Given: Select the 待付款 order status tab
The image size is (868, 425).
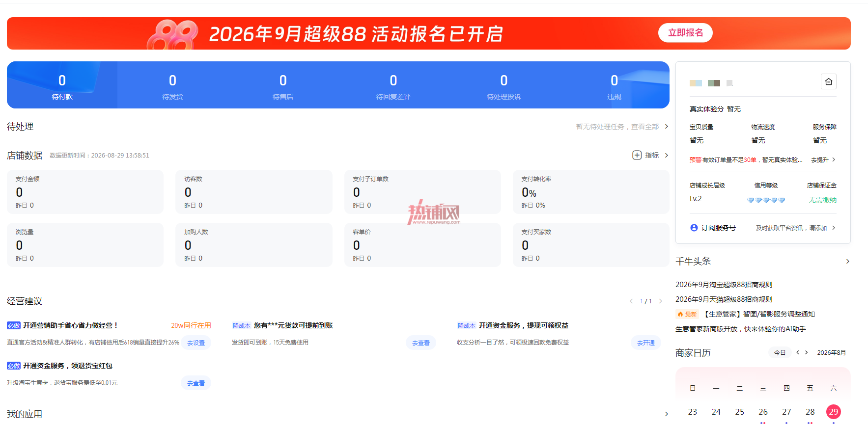Looking at the screenshot, I should pyautogui.click(x=62, y=85).
